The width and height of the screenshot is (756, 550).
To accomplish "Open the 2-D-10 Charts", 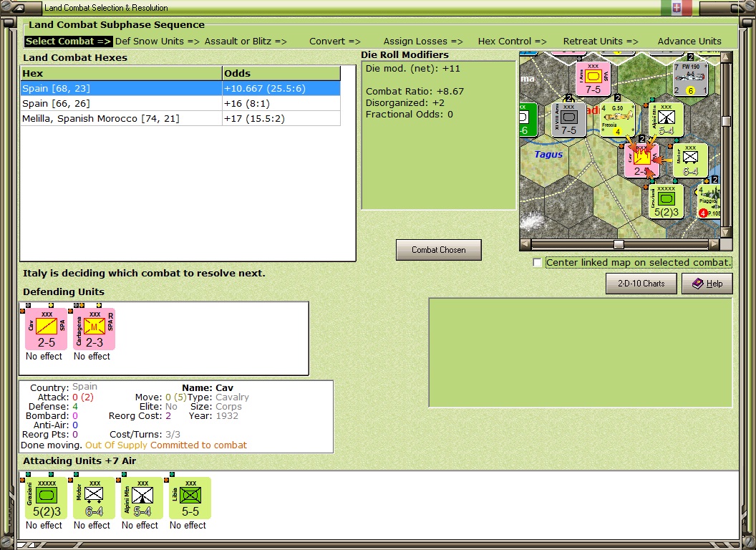I will pyautogui.click(x=641, y=284).
